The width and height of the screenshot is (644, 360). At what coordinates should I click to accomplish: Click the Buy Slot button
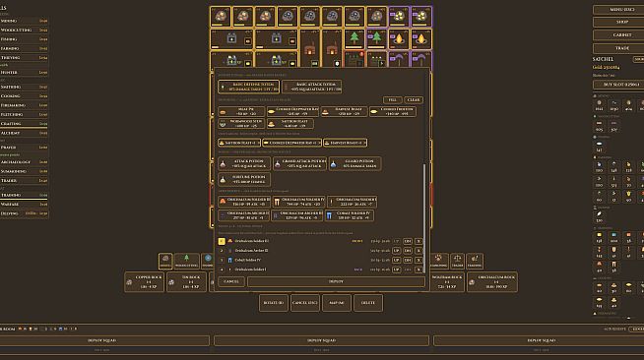tap(621, 85)
